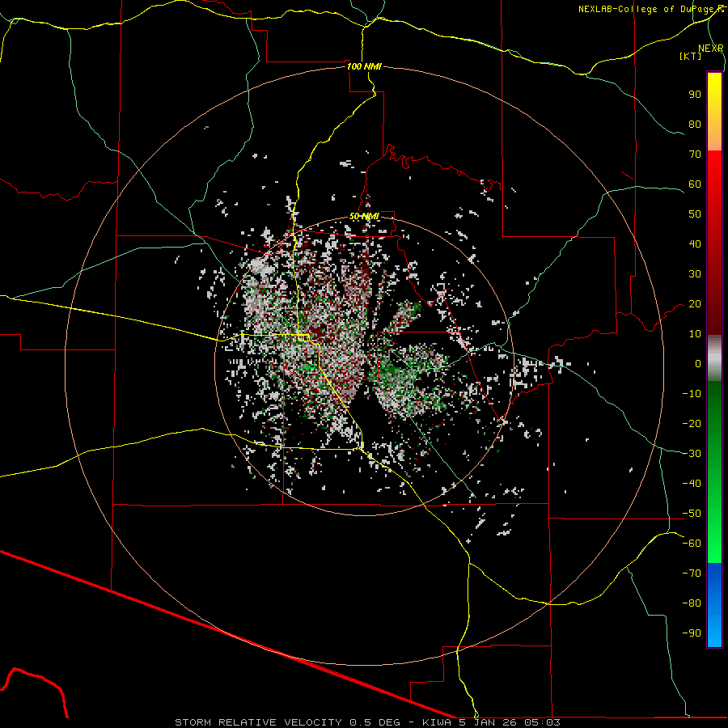This screenshot has height=728, width=728.
Task: Select the [KT] units label
Action: [x=690, y=56]
